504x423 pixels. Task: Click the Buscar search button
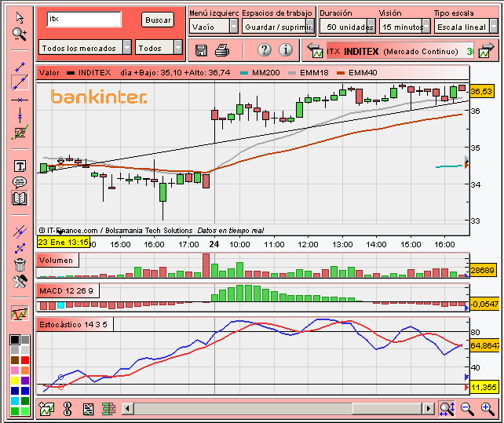click(158, 20)
